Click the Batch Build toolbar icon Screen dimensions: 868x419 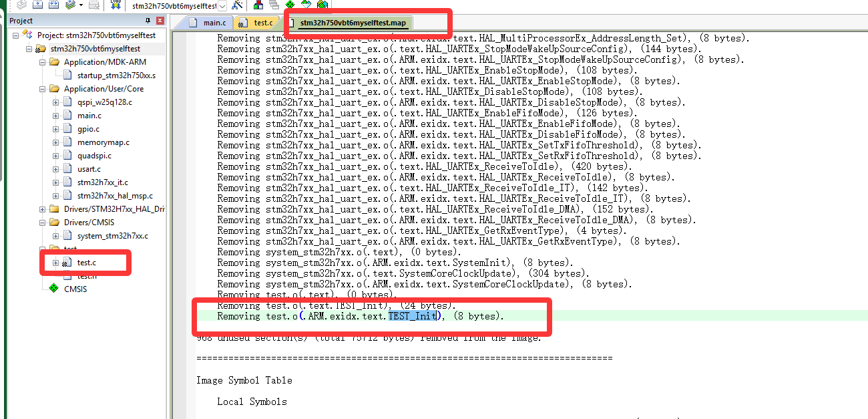[70, 4]
